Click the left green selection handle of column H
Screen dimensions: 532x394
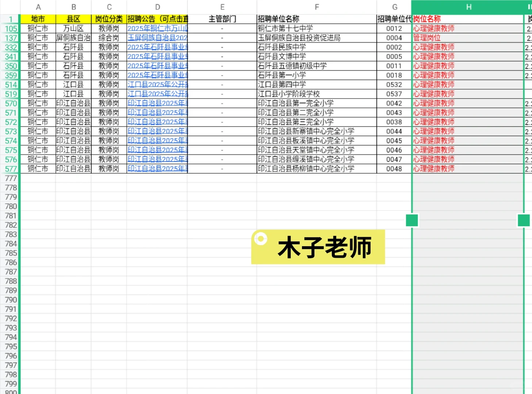point(412,220)
